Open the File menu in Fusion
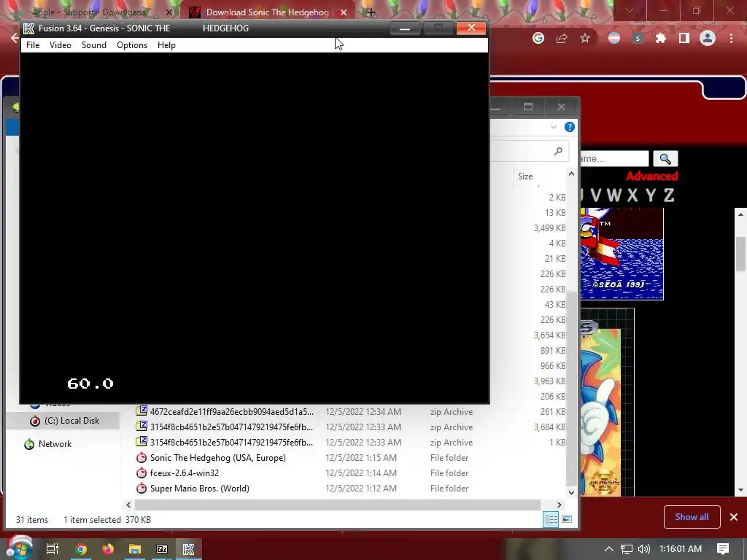 click(33, 45)
